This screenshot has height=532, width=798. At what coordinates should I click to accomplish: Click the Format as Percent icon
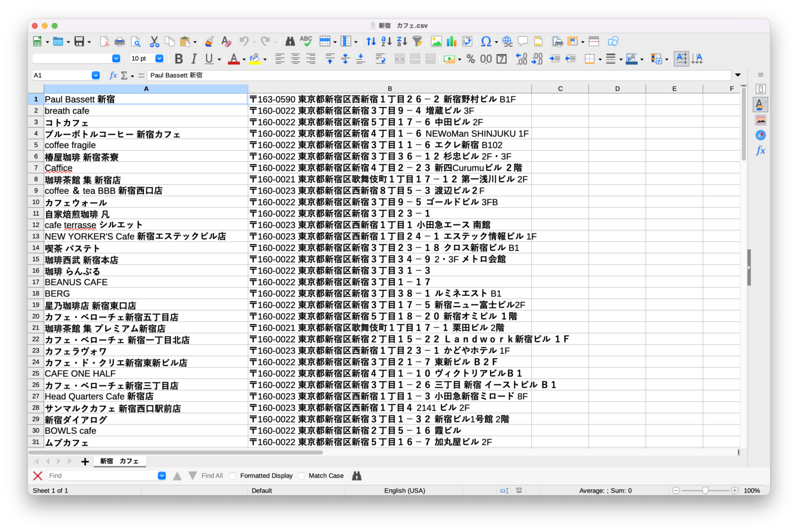coord(471,59)
